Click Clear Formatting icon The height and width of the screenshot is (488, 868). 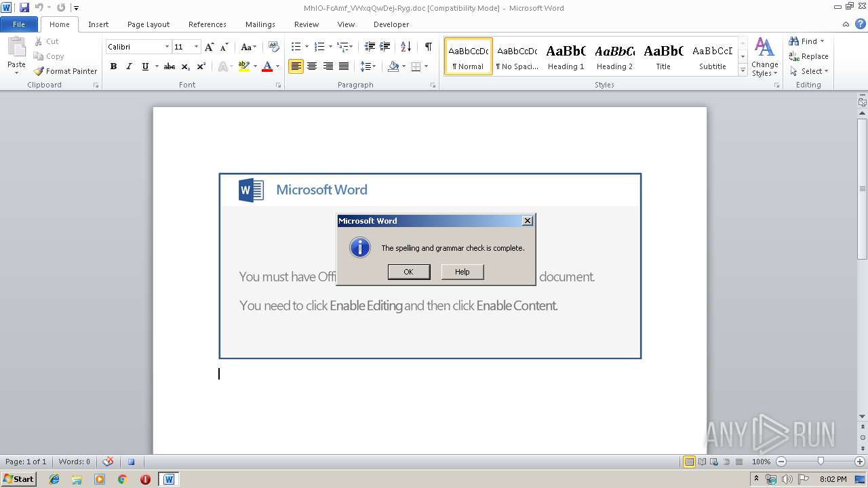(273, 47)
